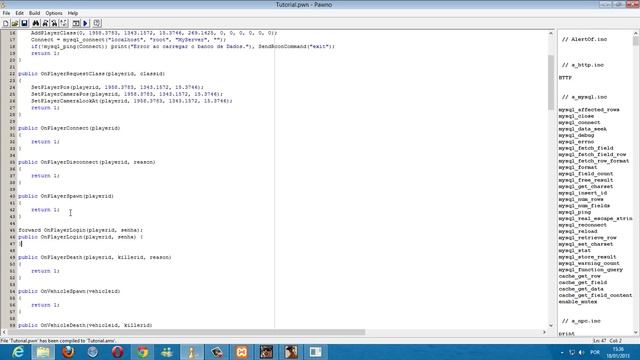The width and height of the screenshot is (640, 360).
Task: Click the Server options toolbar icon
Action: (x=97, y=23)
